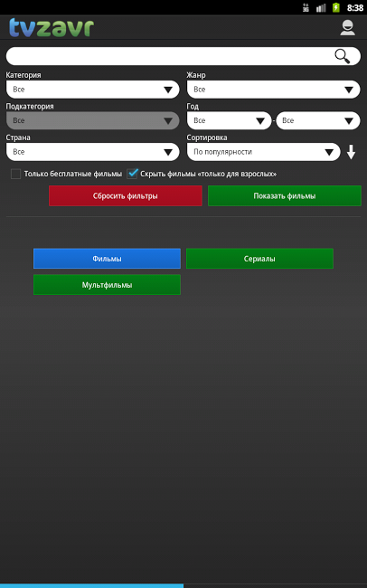Tap the 3G network indicator icon
This screenshot has height=588, width=367.
[x=306, y=7]
